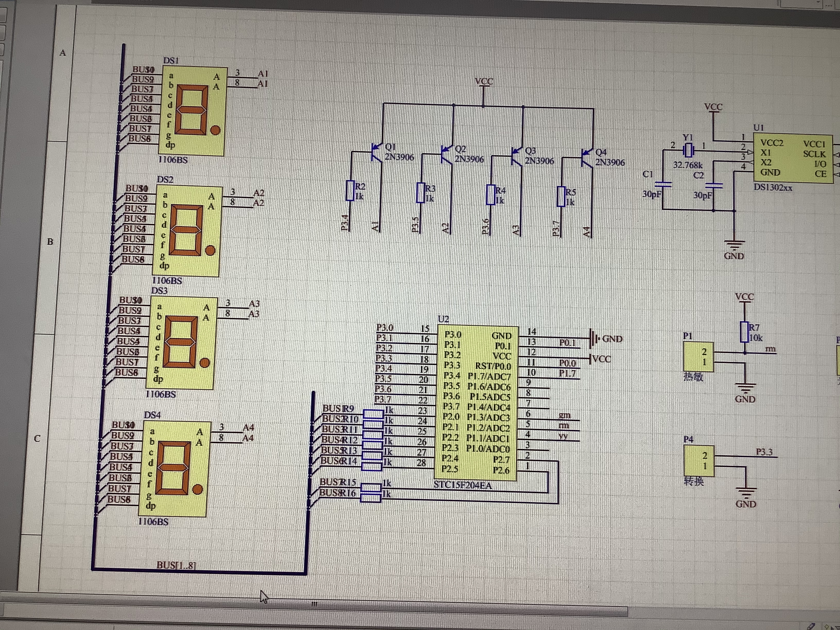Select resistor R5 symbol
The width and height of the screenshot is (840, 630).
[561, 196]
